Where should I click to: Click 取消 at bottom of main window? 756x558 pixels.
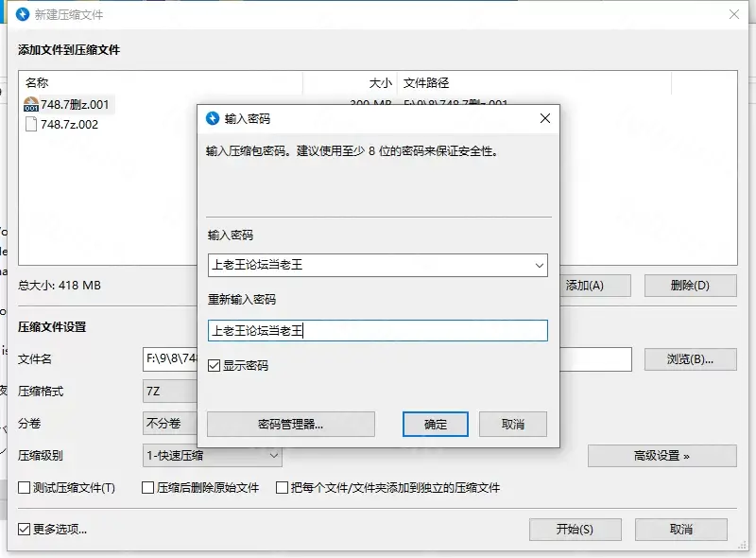[680, 530]
